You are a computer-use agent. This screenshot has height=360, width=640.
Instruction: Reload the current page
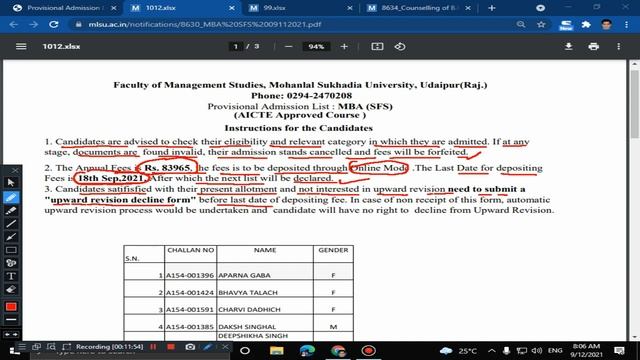(53, 24)
